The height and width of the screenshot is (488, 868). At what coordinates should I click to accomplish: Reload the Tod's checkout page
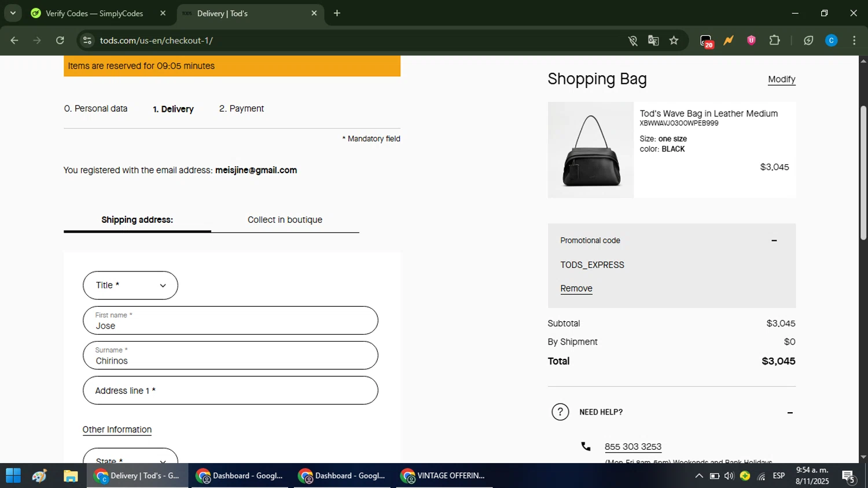point(60,41)
